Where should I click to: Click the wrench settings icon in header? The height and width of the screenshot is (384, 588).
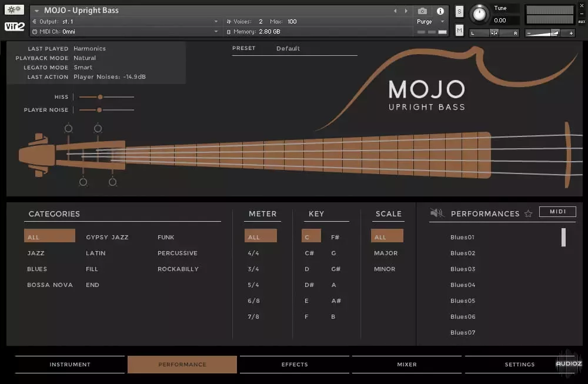(14, 10)
